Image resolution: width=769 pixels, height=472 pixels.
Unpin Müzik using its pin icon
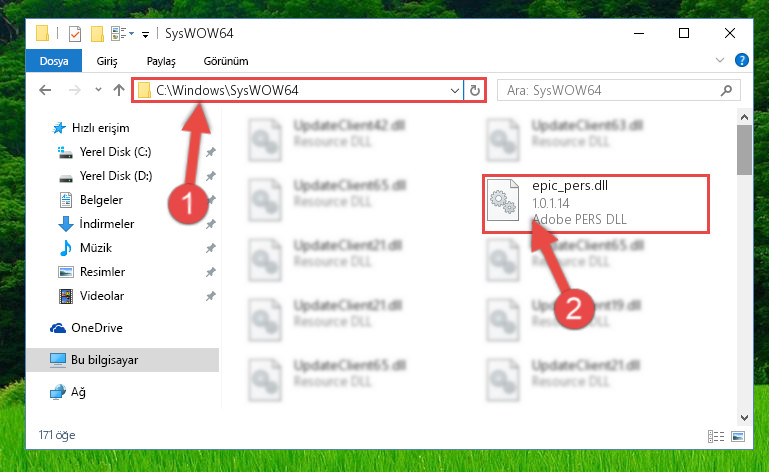pos(210,248)
